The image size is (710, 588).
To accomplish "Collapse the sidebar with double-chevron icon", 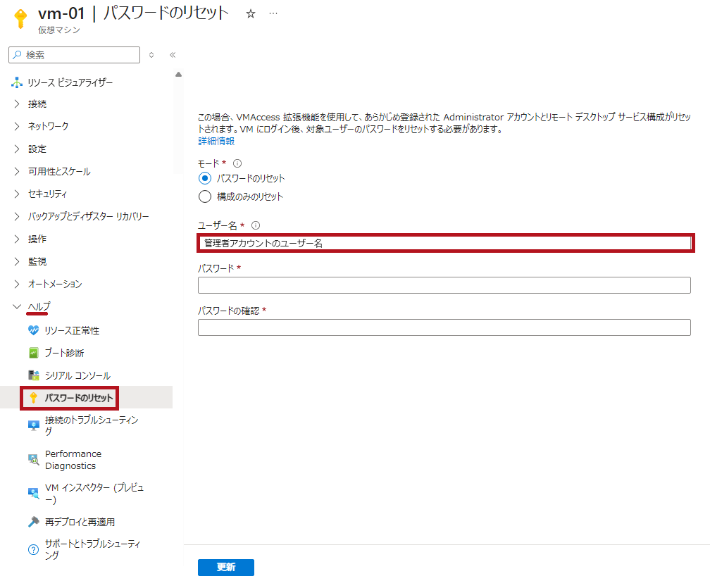I will click(173, 55).
